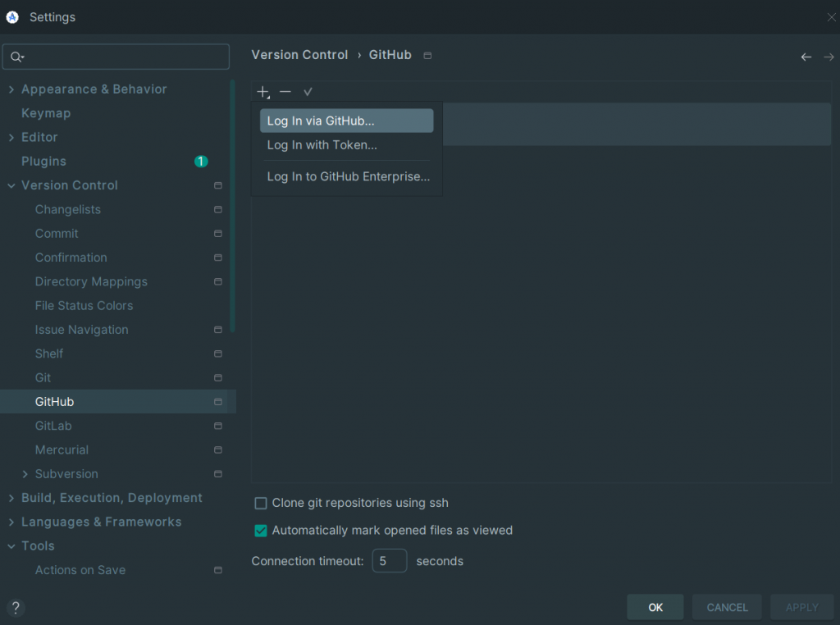Click project icon beside Issue Navigation row
This screenshot has width=840, height=625.
click(218, 330)
